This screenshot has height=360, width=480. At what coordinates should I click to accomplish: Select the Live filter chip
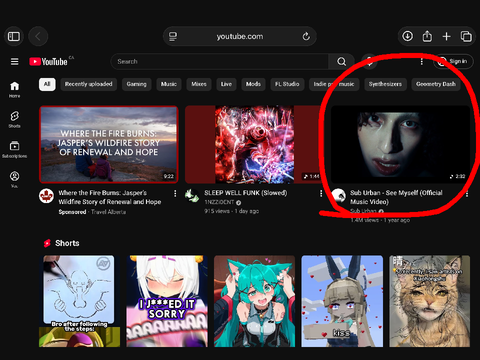[226, 84]
